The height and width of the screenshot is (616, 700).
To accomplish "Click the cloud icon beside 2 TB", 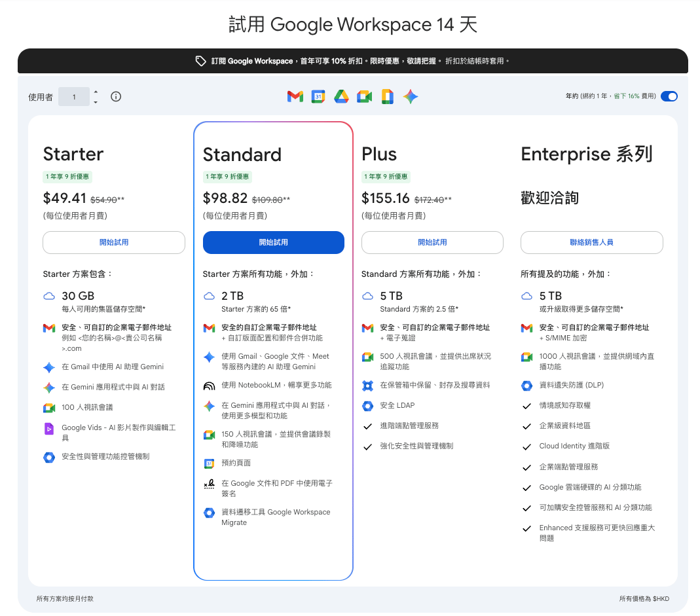I will 209,296.
